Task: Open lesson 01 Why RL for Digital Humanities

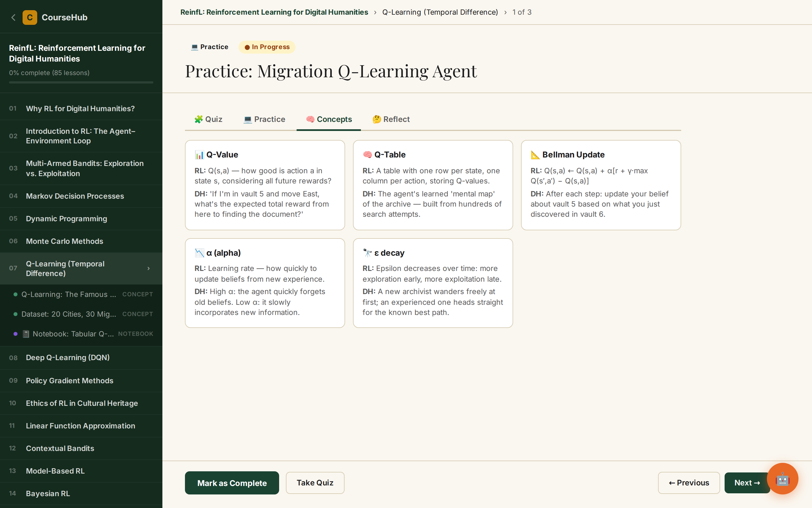Action: click(81, 109)
